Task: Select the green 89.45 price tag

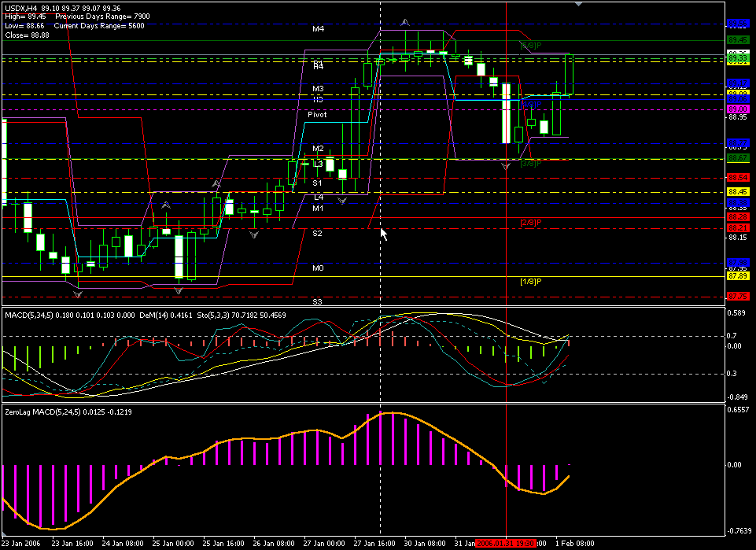Action: [737, 39]
